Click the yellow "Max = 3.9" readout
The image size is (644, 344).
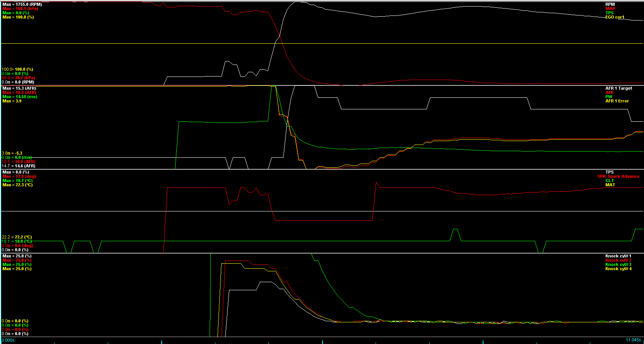point(12,101)
